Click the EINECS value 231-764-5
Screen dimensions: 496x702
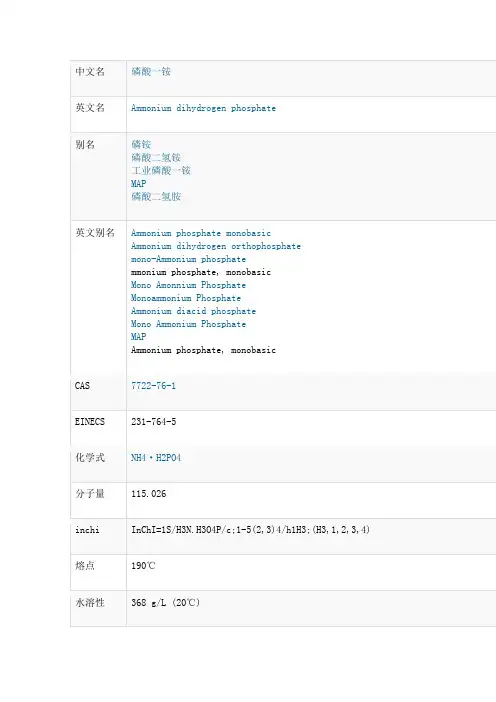[x=154, y=422]
